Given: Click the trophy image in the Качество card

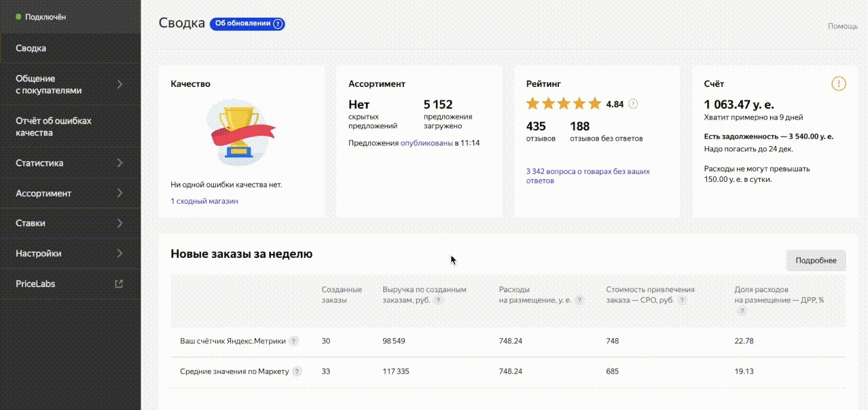Looking at the screenshot, I should [x=240, y=132].
